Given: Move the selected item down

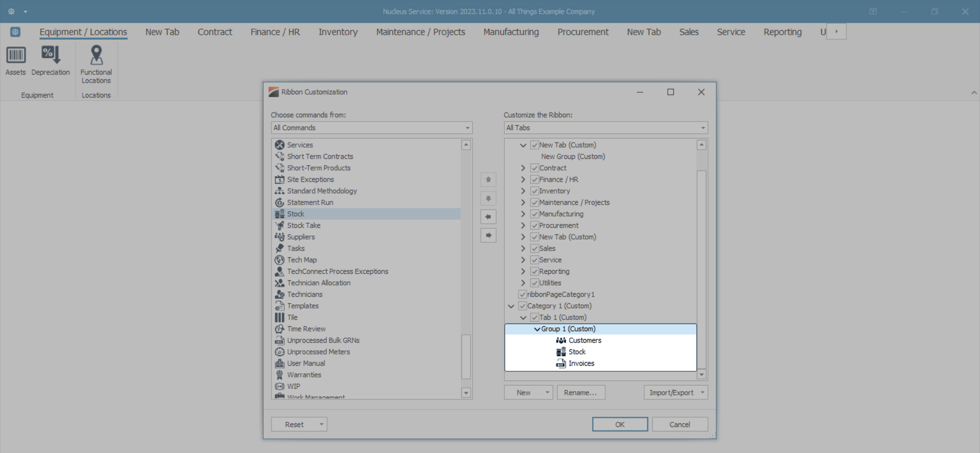Looking at the screenshot, I should click(488, 198).
